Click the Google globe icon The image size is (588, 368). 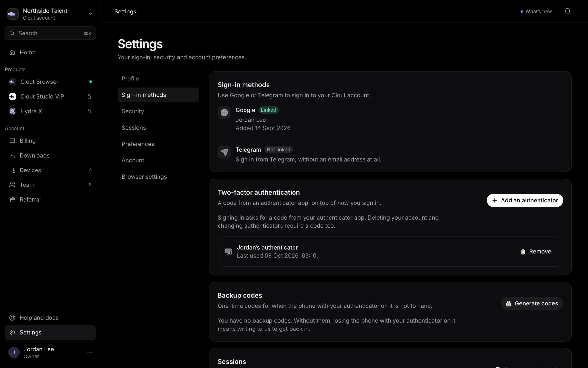point(224,113)
